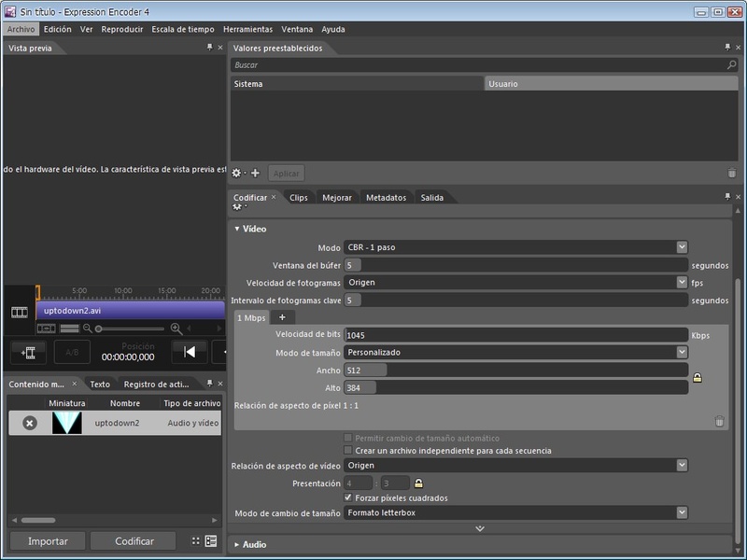Switch to the Metadatos tab
This screenshot has height=560, width=747.
(x=386, y=198)
